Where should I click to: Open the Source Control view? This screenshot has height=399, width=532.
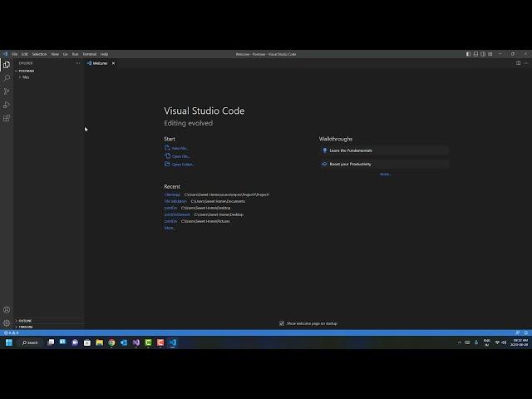coord(7,91)
